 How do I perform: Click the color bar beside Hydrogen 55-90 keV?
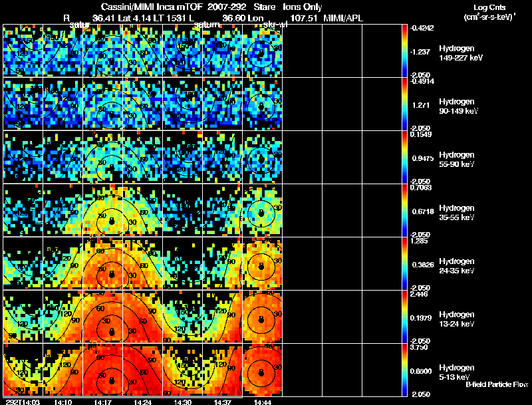tap(404, 157)
